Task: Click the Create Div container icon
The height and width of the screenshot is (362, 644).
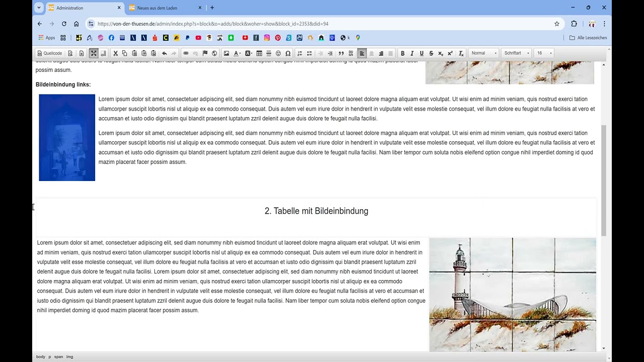Action: [x=351, y=53]
